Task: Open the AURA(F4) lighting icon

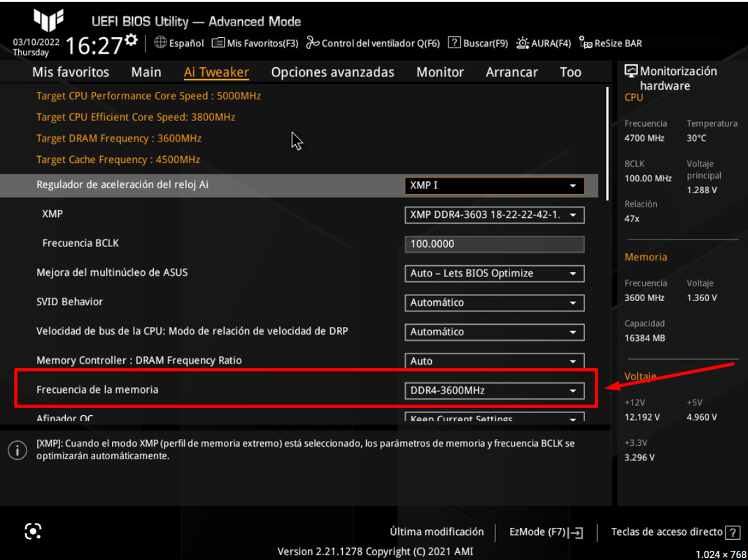Action: pos(523,43)
